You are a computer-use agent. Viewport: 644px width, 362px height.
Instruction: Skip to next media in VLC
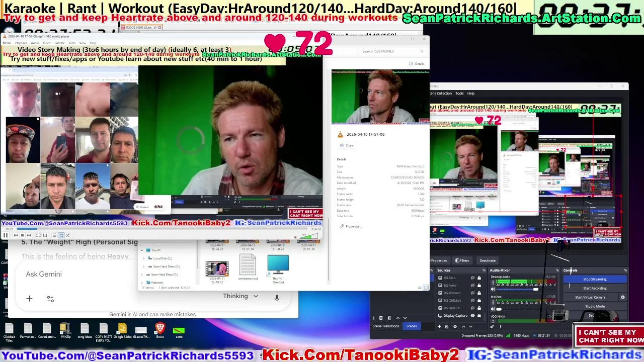click(29, 235)
